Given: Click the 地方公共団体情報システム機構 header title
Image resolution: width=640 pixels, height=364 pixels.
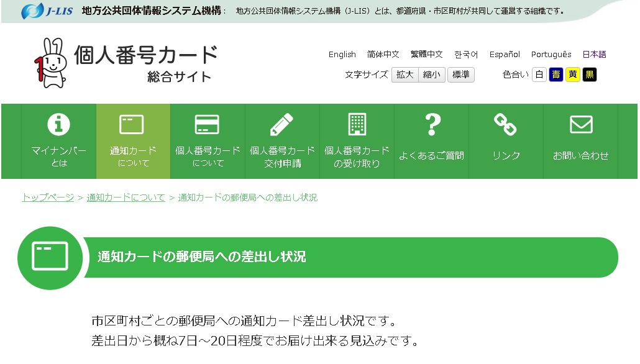Looking at the screenshot, I should 152,11.
